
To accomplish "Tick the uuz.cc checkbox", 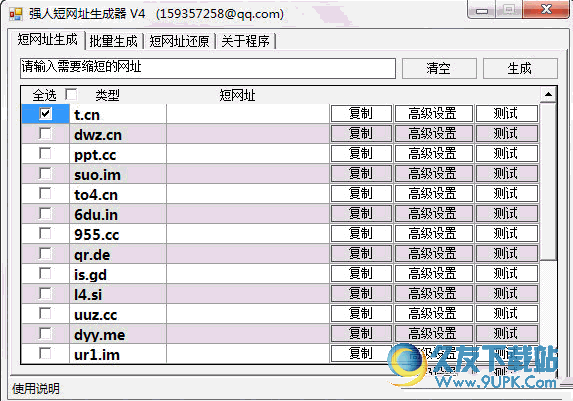I will click(45, 313).
